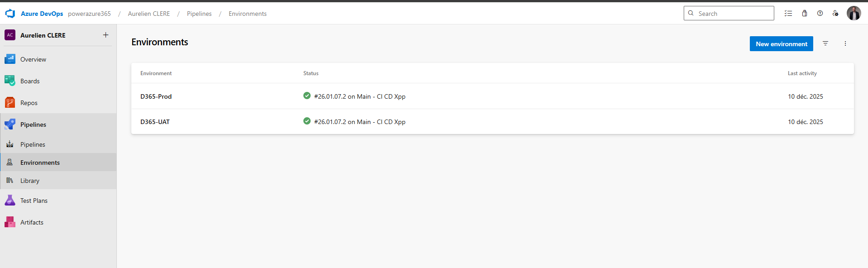Click the Azure DevOps logo icon
Image resolution: width=868 pixels, height=268 pixels.
(10, 14)
